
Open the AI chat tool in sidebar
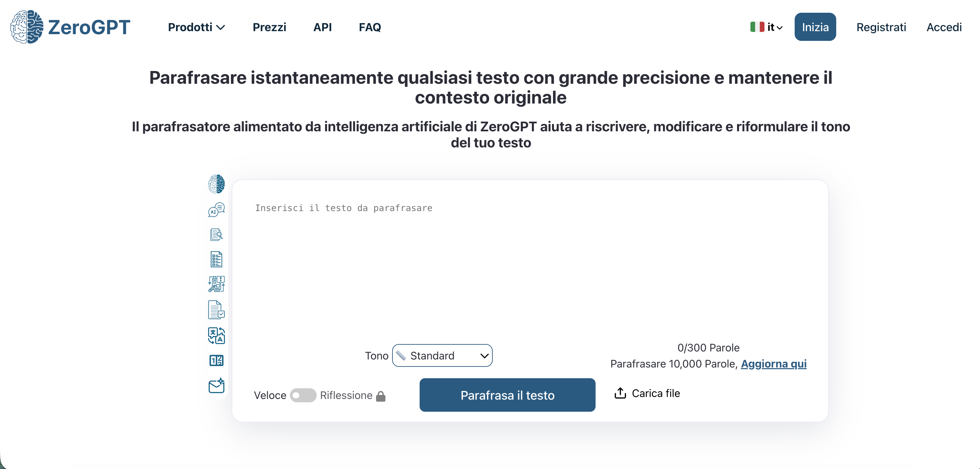tap(216, 210)
